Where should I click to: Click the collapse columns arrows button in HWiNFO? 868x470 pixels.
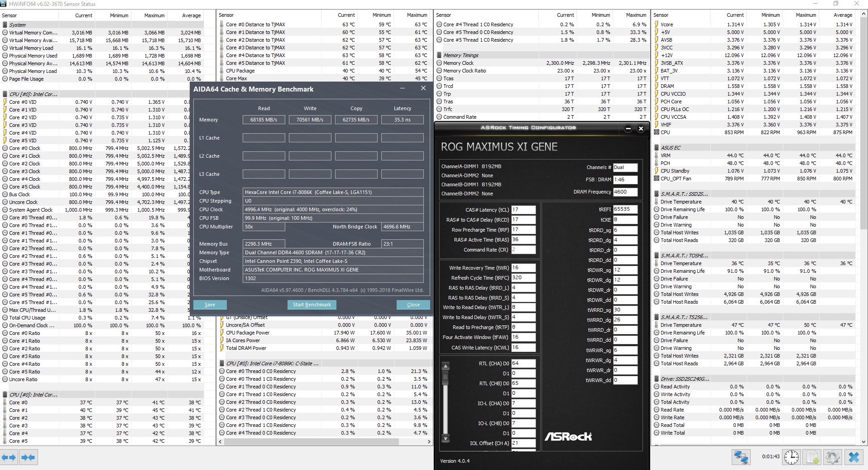coord(28,457)
